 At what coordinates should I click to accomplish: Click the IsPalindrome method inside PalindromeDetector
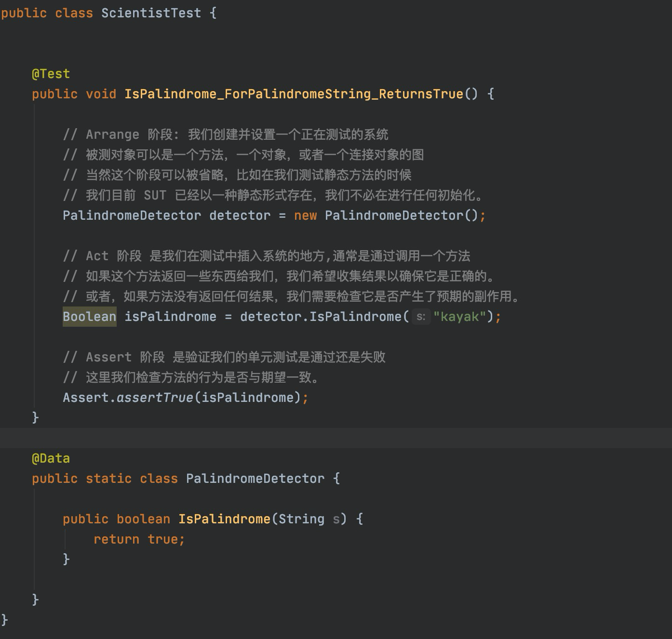(223, 519)
